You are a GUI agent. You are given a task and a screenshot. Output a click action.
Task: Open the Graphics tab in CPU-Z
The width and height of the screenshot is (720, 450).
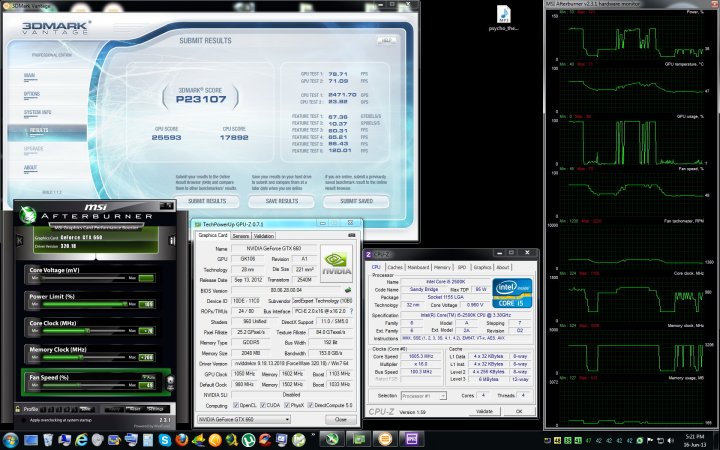tap(482, 267)
